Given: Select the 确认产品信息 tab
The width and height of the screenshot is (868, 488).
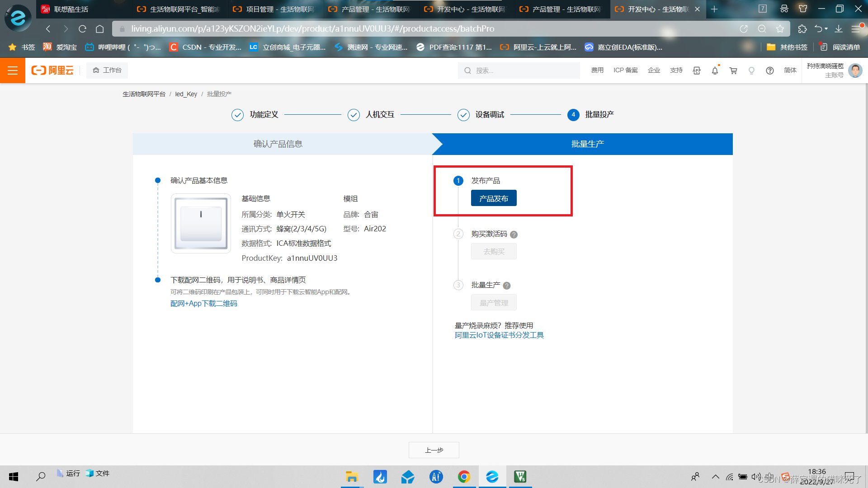Looking at the screenshot, I should [278, 144].
